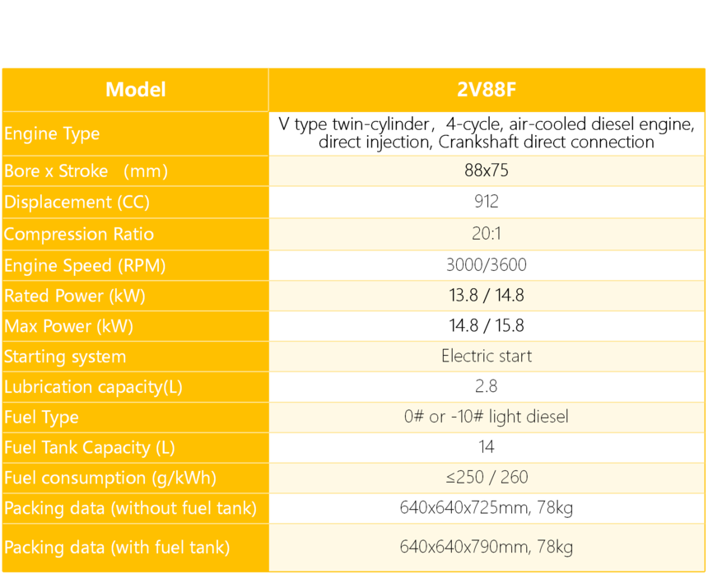Click the Model header cell
The width and height of the screenshot is (708, 588).
point(135,90)
